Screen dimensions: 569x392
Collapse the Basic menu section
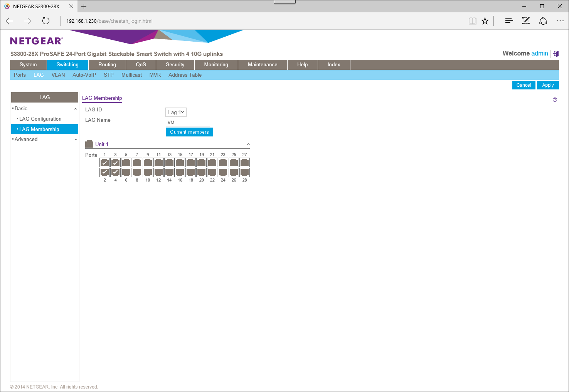(76, 109)
